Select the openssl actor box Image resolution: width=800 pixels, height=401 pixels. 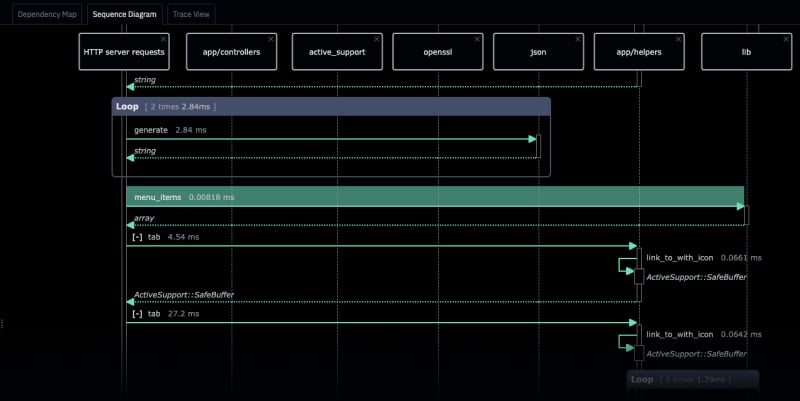click(438, 52)
